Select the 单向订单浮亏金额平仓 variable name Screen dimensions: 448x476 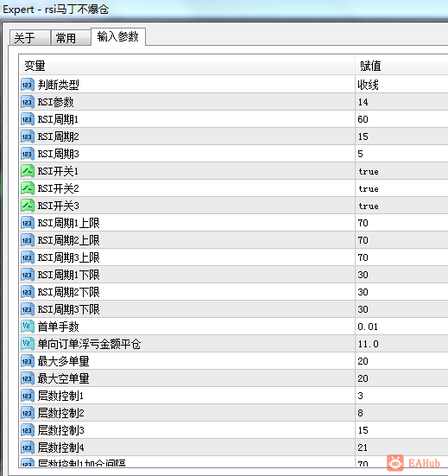tap(89, 344)
